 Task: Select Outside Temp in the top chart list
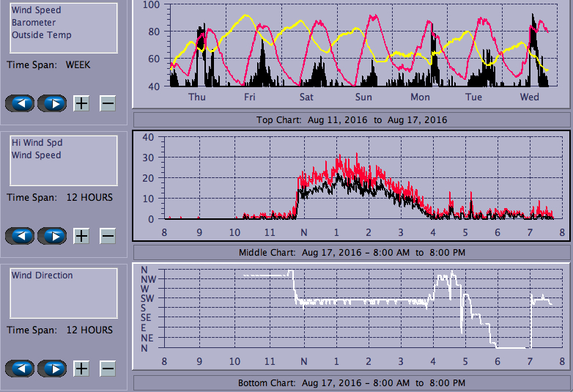(x=41, y=34)
